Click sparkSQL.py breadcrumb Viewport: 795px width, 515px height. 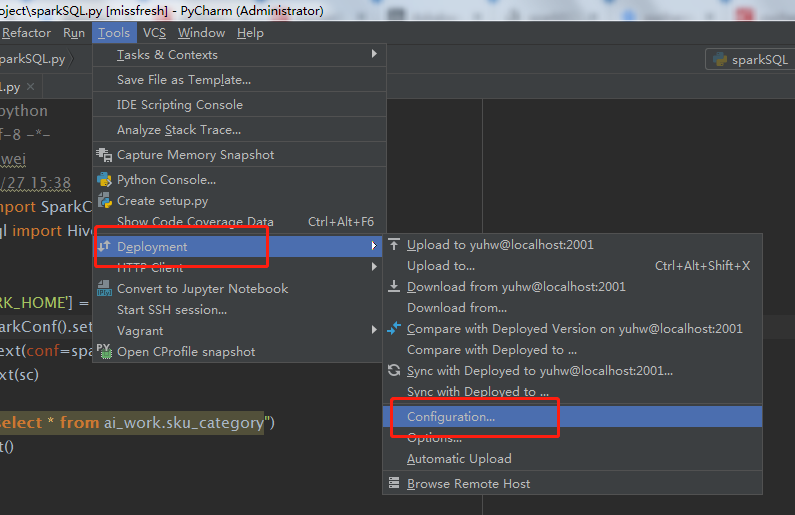[x=32, y=59]
